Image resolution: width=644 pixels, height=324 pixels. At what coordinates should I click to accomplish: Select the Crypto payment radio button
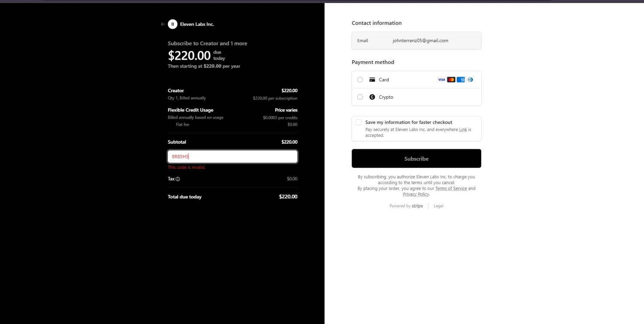tap(360, 97)
